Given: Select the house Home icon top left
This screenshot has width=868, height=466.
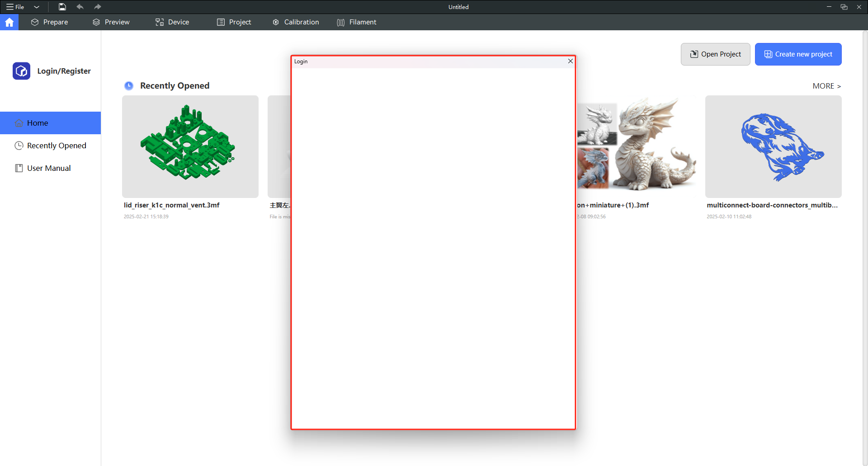Looking at the screenshot, I should pos(9,22).
